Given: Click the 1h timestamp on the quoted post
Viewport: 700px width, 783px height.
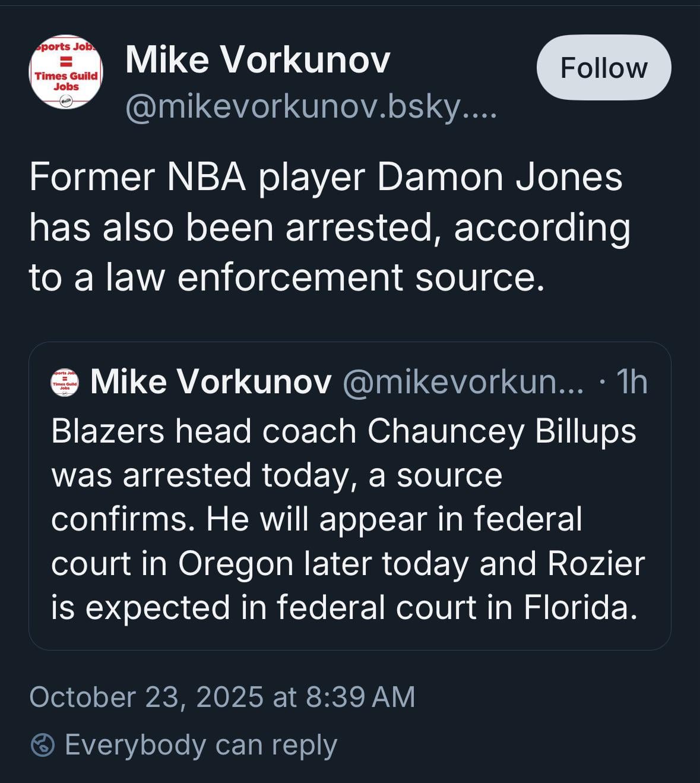Looking at the screenshot, I should [632, 381].
